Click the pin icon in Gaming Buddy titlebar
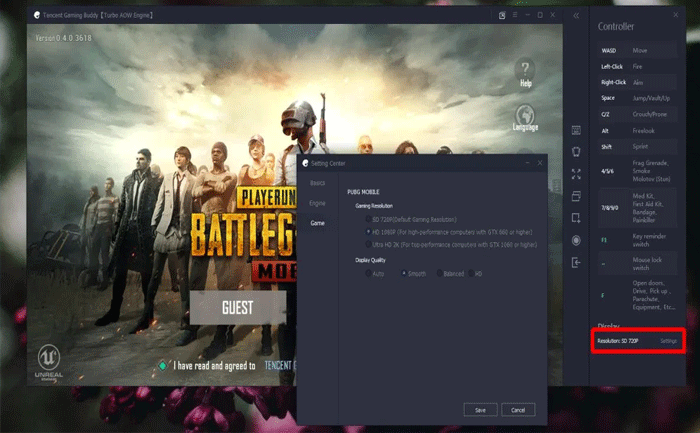Viewport: 700px width, 433px height. coord(502,15)
